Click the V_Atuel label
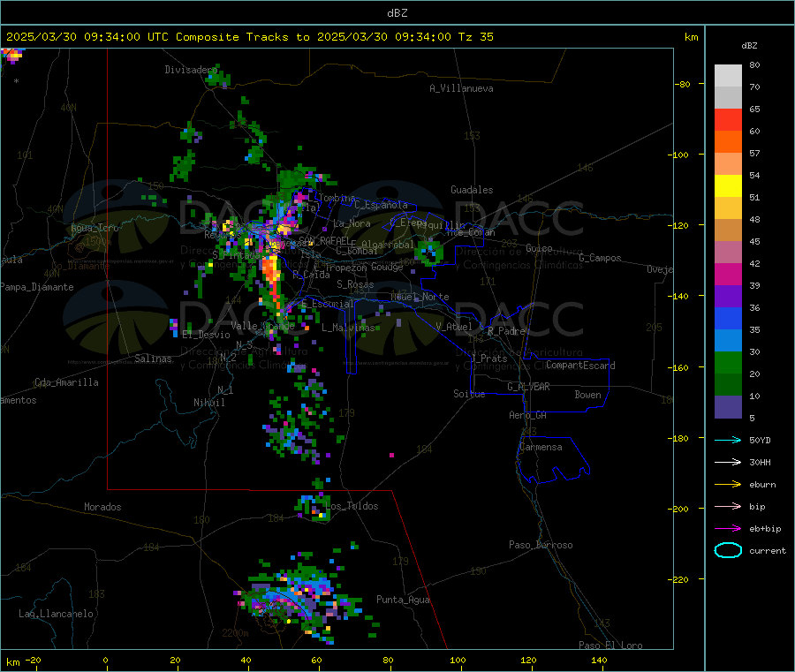 [x=454, y=327]
